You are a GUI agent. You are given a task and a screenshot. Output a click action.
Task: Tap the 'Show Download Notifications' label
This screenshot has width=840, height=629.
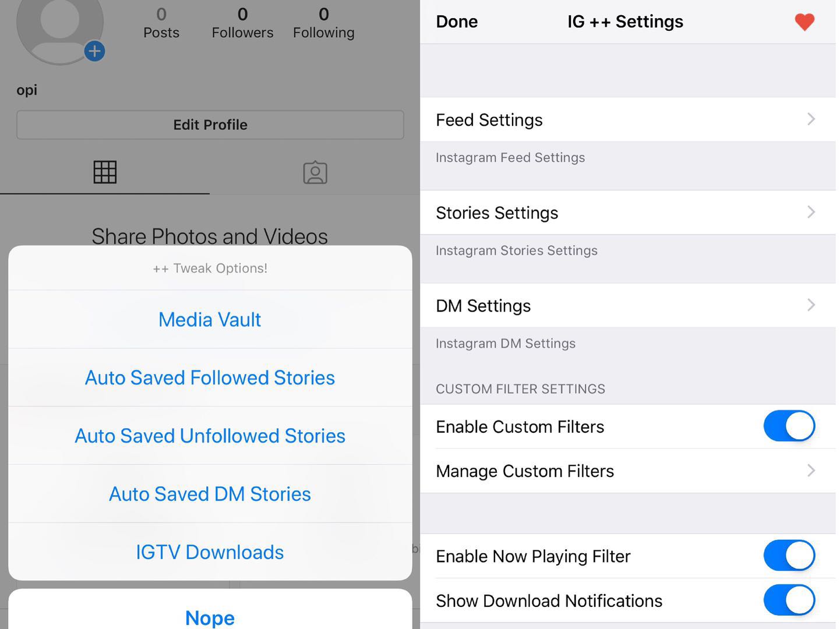point(549,601)
